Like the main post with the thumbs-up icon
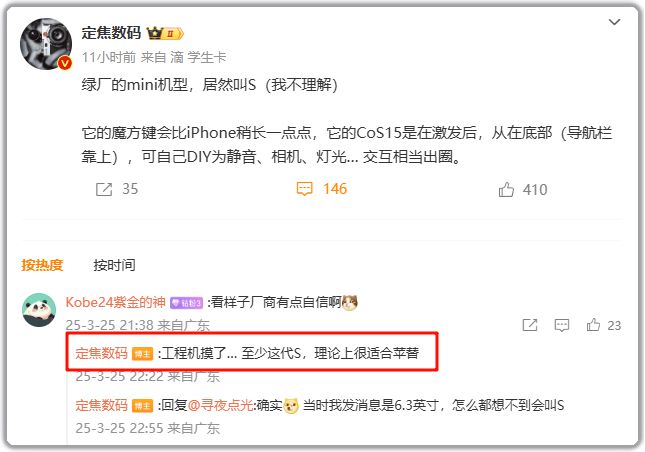The image size is (645, 452). click(x=506, y=190)
